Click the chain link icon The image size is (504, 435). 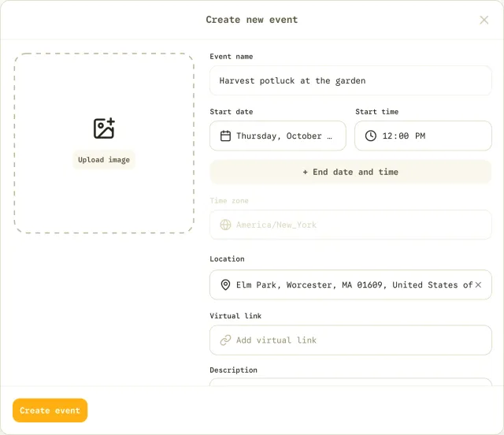point(225,340)
